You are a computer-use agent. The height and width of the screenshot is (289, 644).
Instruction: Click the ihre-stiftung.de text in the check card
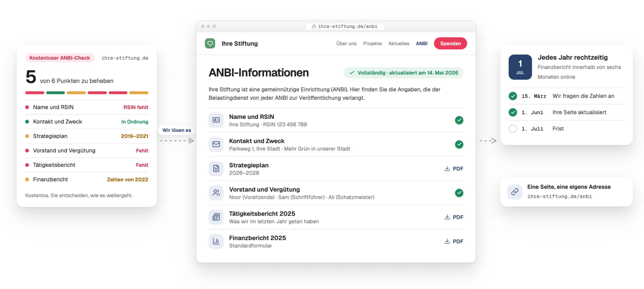125,58
